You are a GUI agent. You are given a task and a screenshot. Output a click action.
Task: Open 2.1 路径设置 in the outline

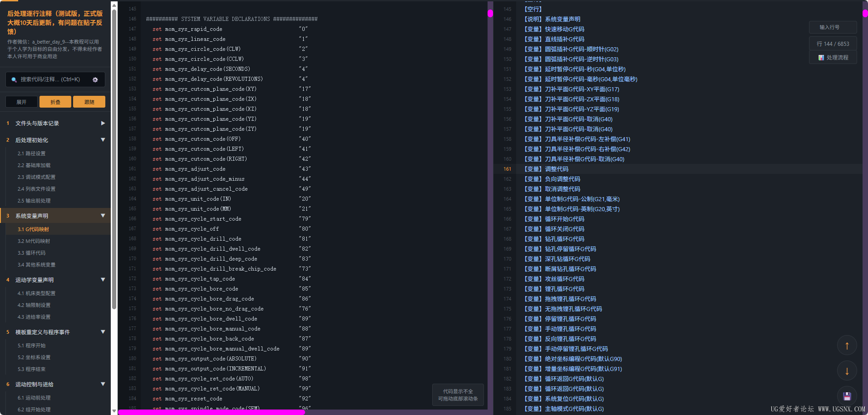click(x=31, y=153)
